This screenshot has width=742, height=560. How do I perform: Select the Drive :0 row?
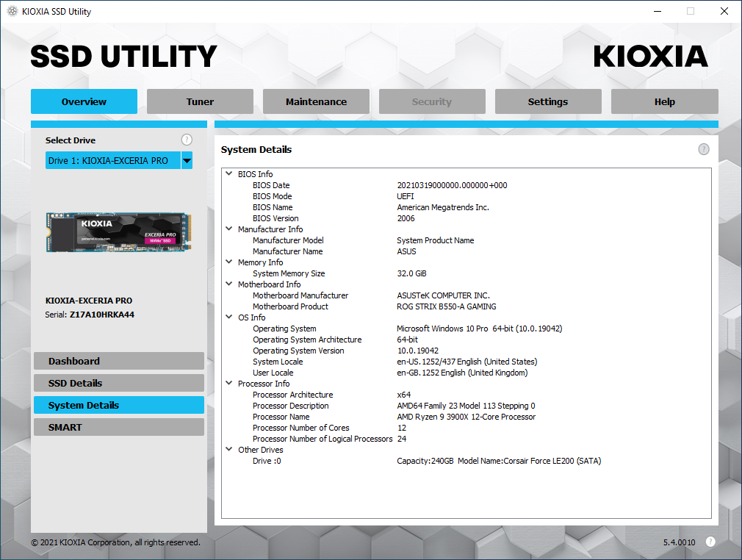point(466,461)
